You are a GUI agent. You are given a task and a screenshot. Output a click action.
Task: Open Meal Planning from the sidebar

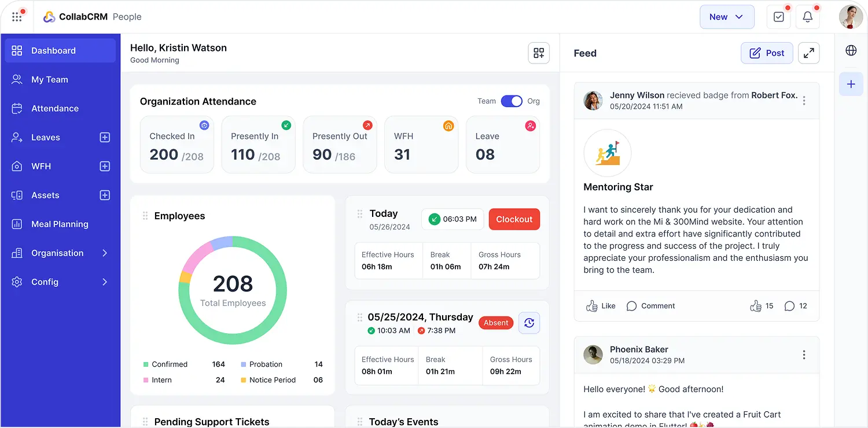[x=60, y=224]
